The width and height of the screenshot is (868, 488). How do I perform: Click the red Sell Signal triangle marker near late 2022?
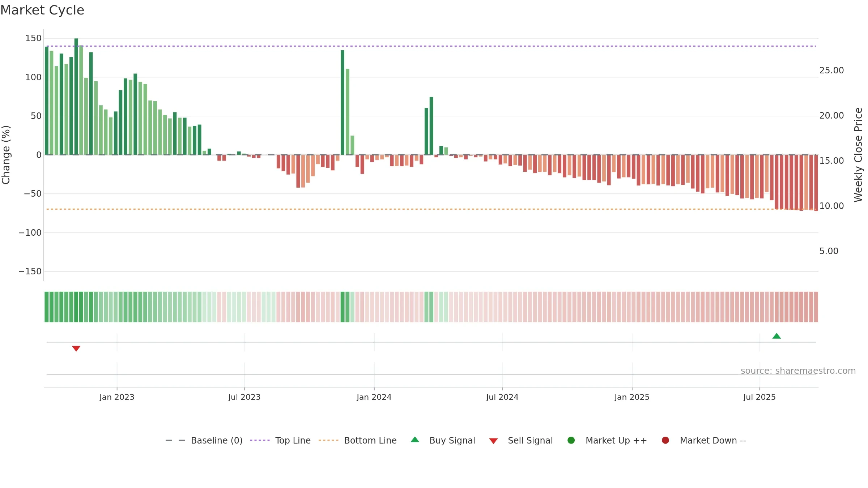pos(76,348)
